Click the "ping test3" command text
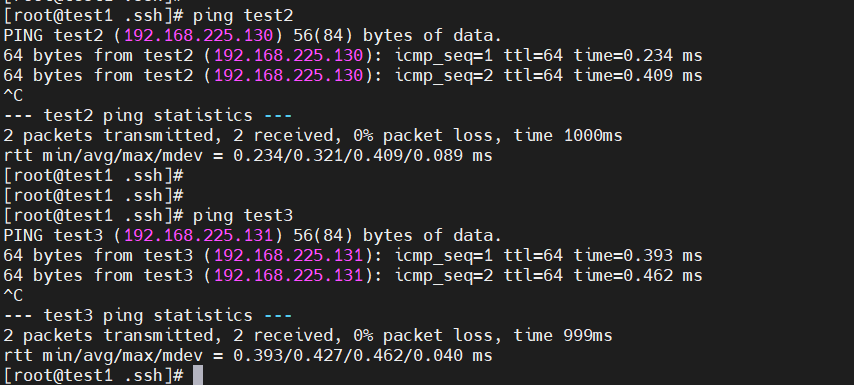Screen dimensions: 854x385 (x=243, y=216)
